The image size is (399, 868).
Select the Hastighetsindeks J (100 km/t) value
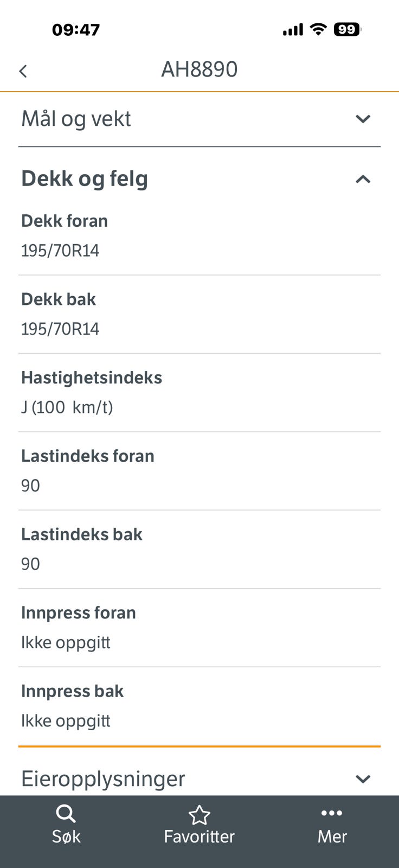click(67, 407)
